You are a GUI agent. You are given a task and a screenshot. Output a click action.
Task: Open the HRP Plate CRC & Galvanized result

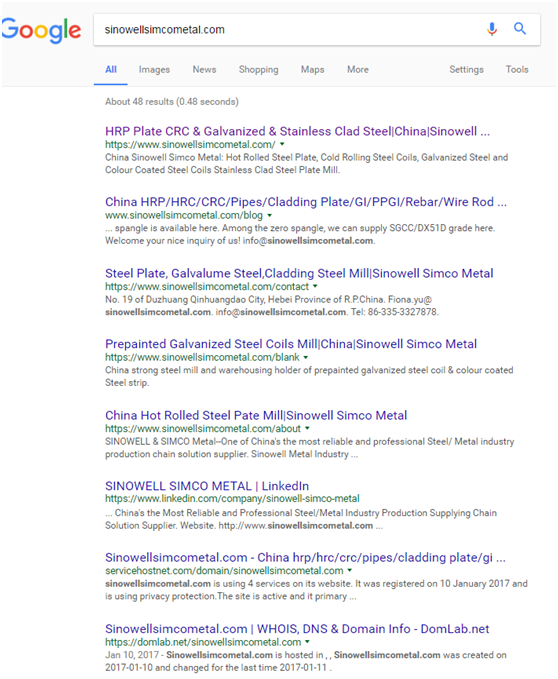tap(297, 131)
